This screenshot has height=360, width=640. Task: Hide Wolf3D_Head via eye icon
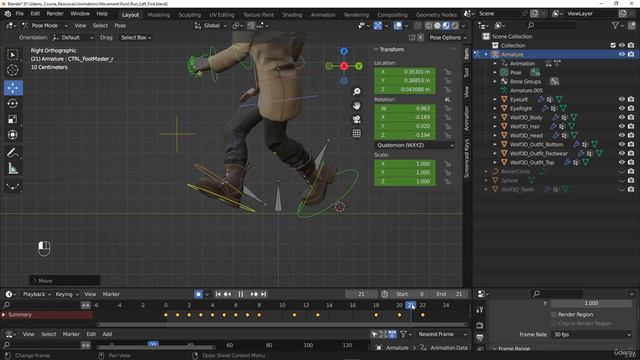point(622,135)
